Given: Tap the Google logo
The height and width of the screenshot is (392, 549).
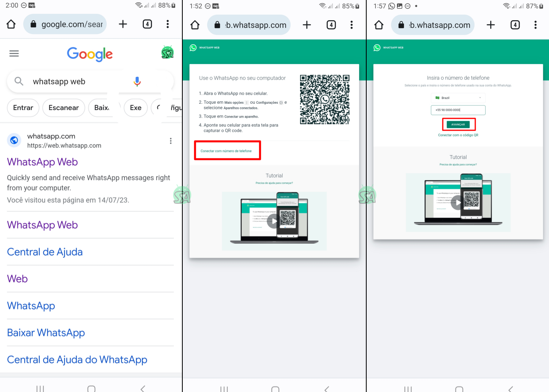Looking at the screenshot, I should pyautogui.click(x=90, y=54).
